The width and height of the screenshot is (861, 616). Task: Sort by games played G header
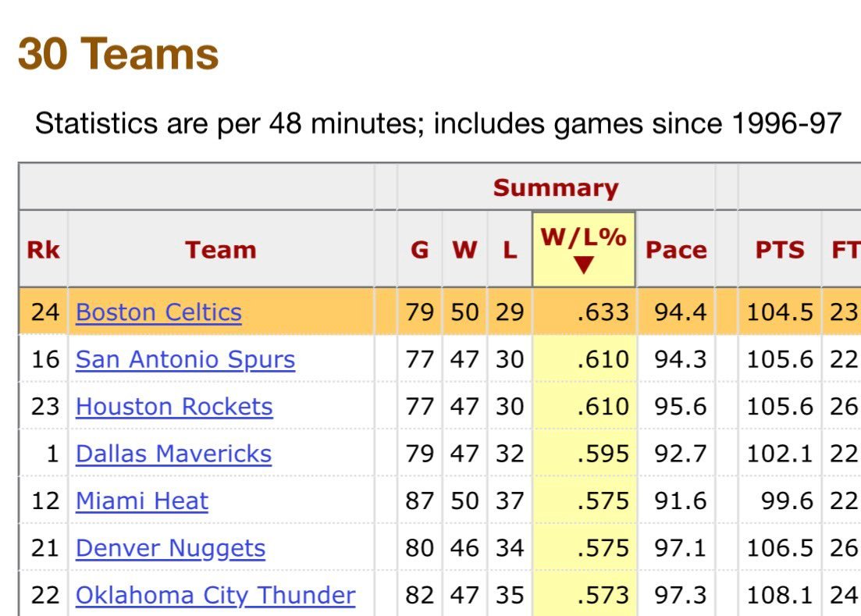pyautogui.click(x=419, y=250)
